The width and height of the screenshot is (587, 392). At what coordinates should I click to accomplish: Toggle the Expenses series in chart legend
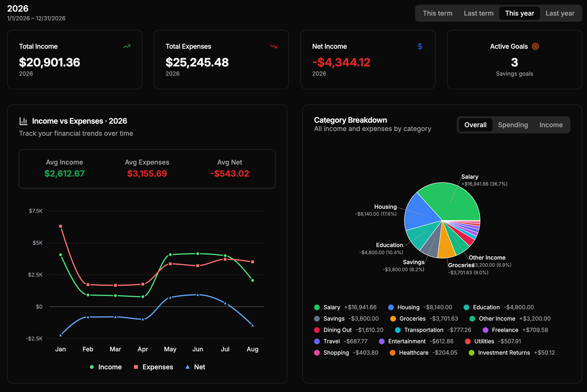coord(153,367)
